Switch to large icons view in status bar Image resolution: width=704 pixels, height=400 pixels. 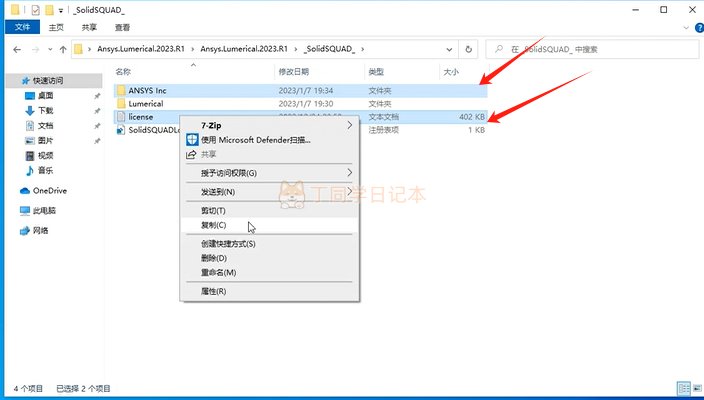point(697,388)
